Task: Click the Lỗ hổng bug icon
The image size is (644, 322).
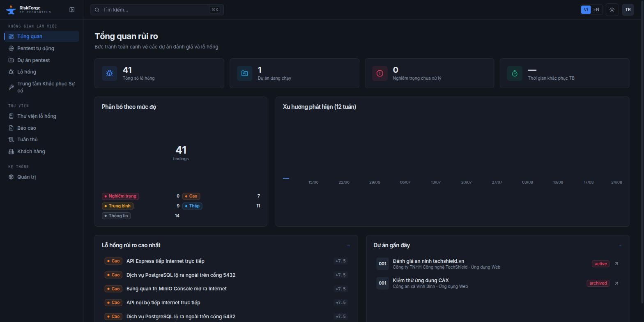Action: (11, 72)
